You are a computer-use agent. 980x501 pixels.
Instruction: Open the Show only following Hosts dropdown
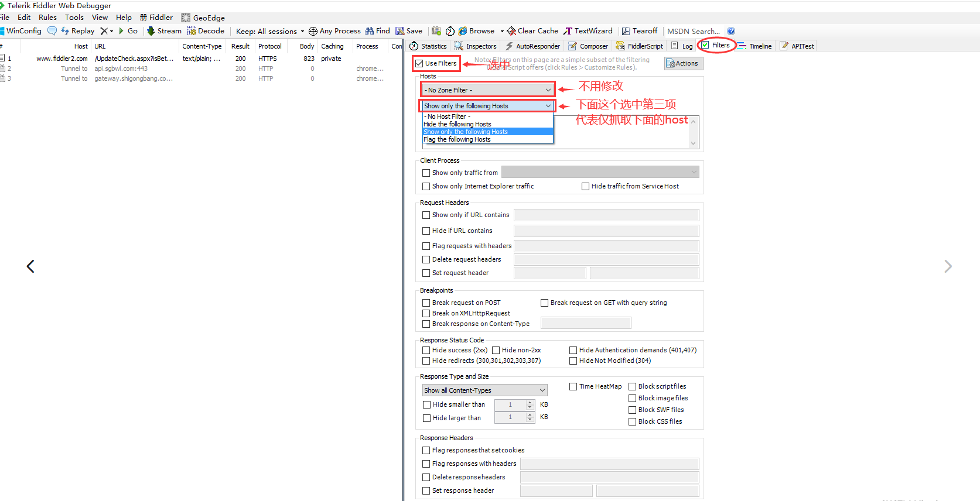(487, 105)
